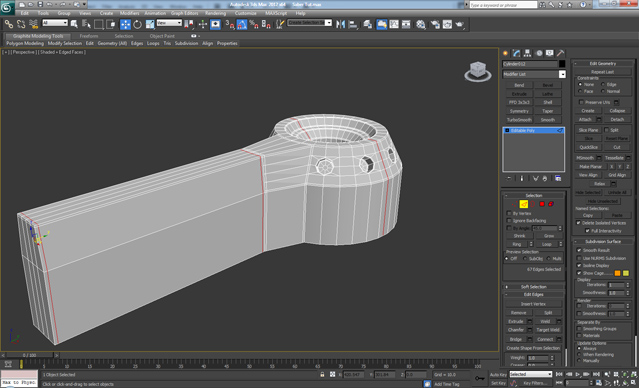Screen dimensions: 639x388
Task: Click the Align tool icon
Action: coord(353,24)
